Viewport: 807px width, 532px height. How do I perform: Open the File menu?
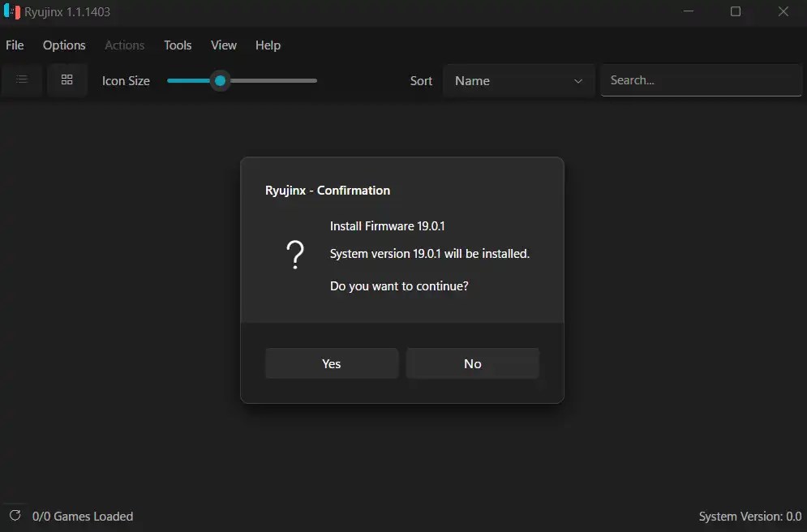(14, 45)
